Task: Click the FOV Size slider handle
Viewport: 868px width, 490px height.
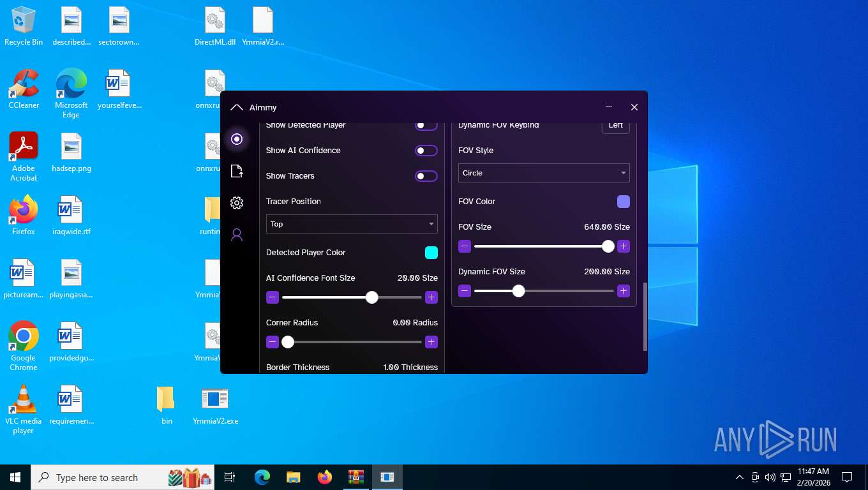Action: [x=608, y=246]
